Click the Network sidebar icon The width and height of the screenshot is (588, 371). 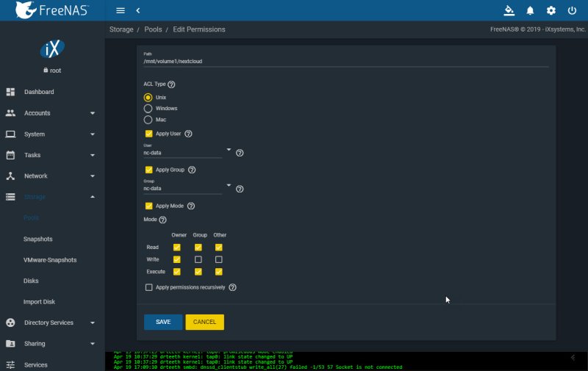click(x=10, y=176)
